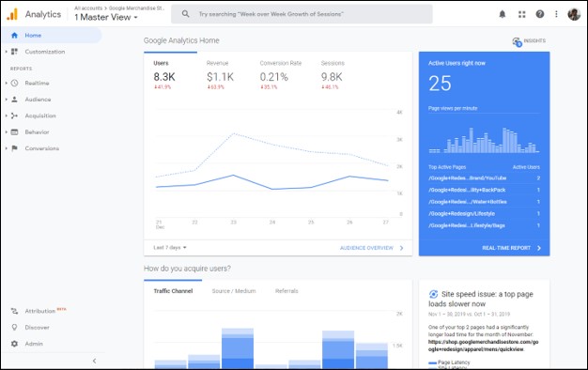Open the 1 Master View dropdown
Viewport: 588px width, 370px height.
(x=106, y=17)
